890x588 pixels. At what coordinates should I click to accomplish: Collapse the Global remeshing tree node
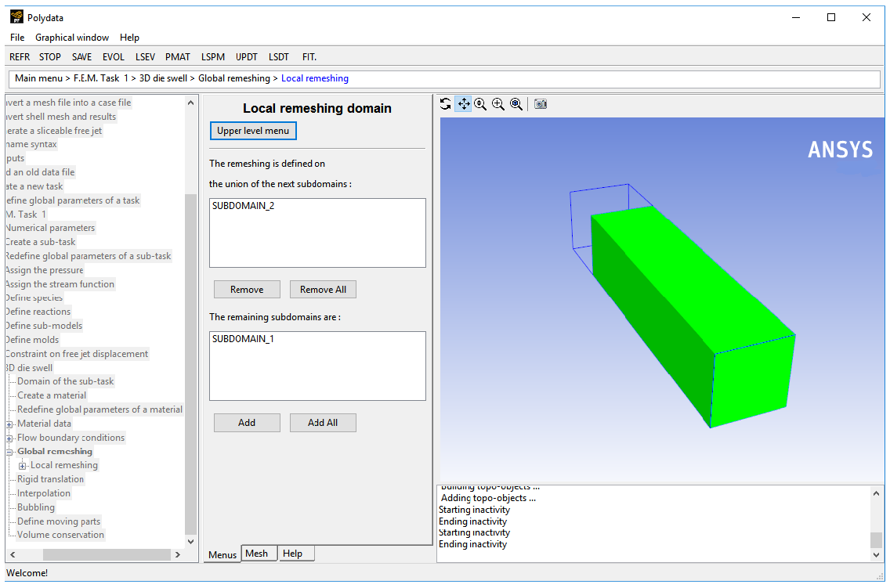click(9, 451)
